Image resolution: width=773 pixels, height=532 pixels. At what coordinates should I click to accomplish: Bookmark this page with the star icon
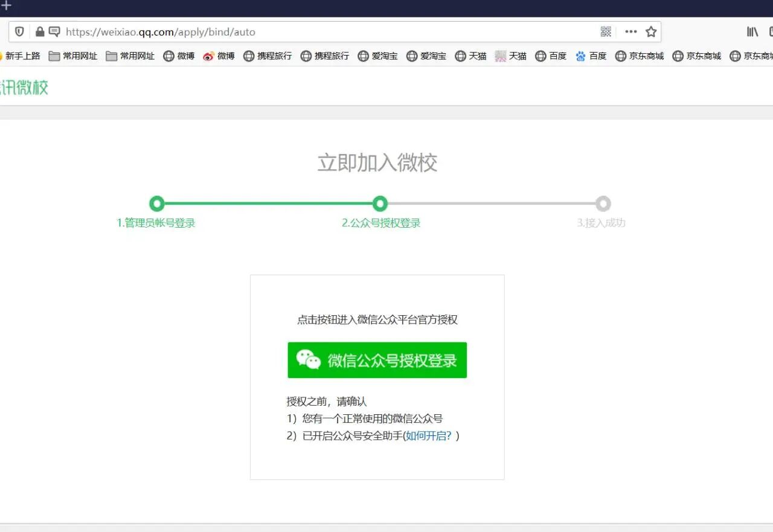tap(651, 31)
